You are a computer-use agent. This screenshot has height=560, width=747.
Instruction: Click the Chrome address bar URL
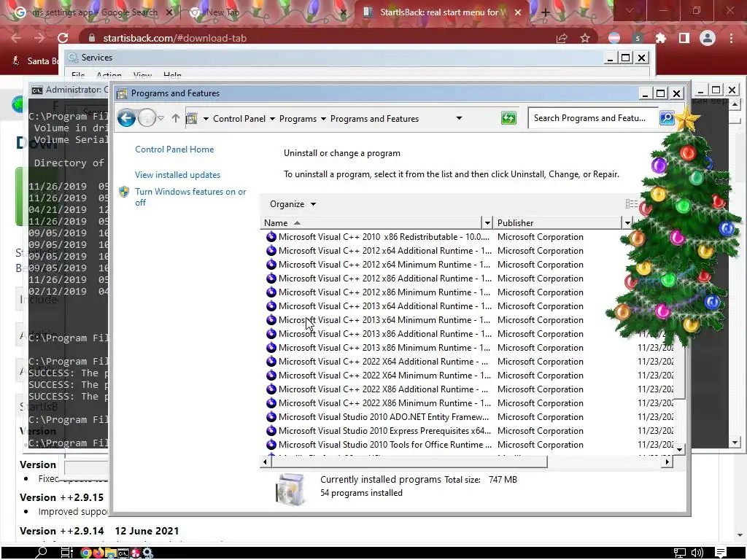pos(174,38)
